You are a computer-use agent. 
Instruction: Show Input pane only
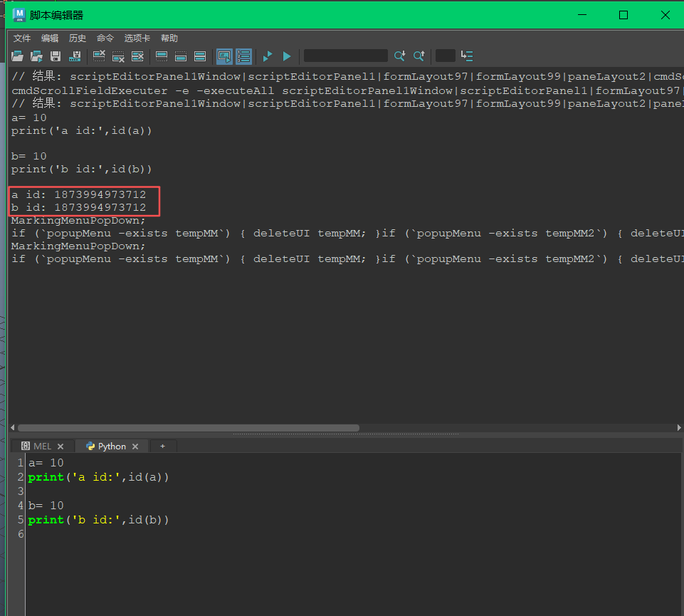pyautogui.click(x=181, y=56)
